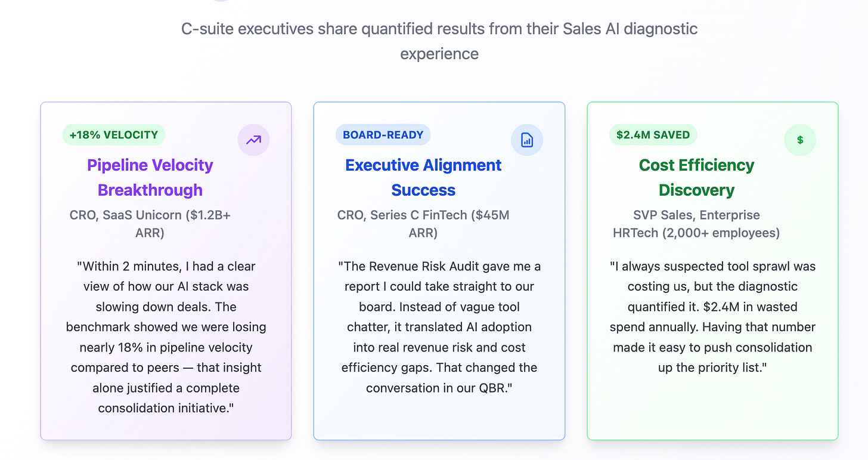Click the dollar sign icon
868x460 pixels.
(800, 140)
